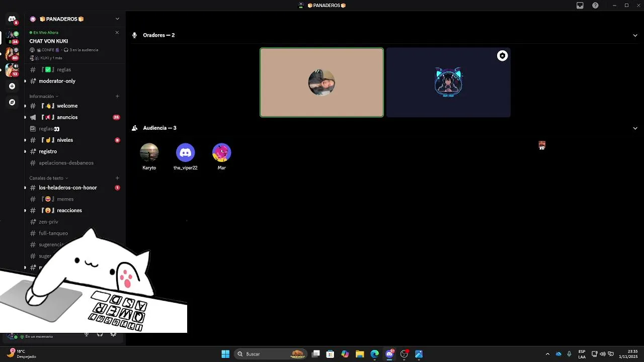Open the anuncios announcement channel
The image size is (644, 362).
click(x=74, y=117)
